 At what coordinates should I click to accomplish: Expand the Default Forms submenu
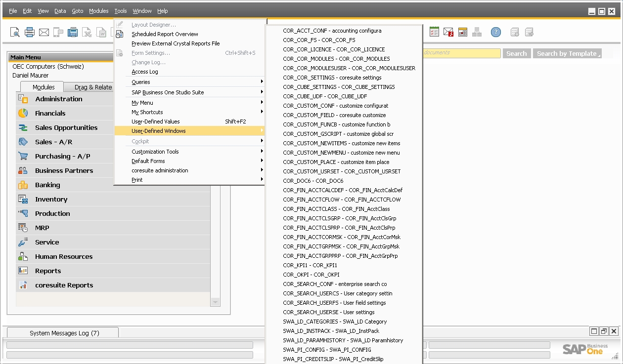point(190,161)
